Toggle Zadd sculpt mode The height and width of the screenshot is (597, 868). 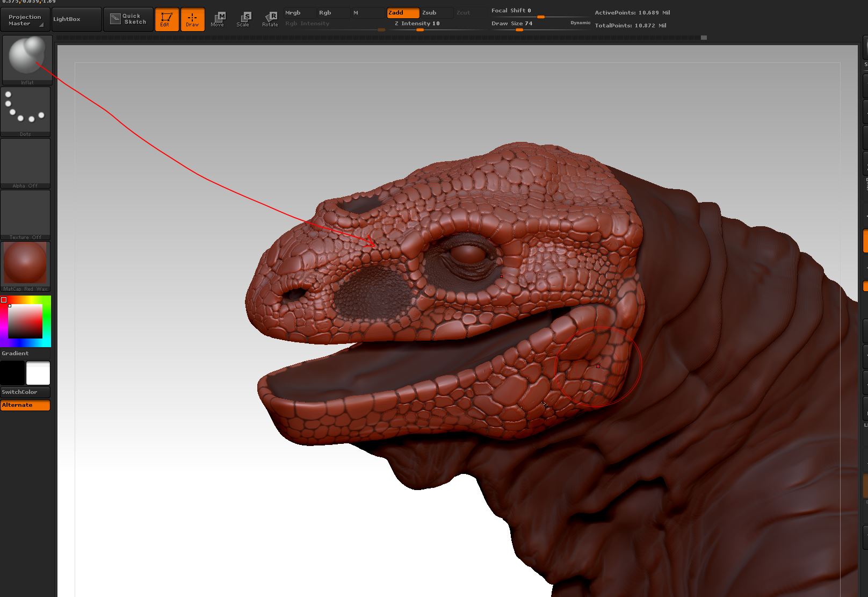pos(403,13)
